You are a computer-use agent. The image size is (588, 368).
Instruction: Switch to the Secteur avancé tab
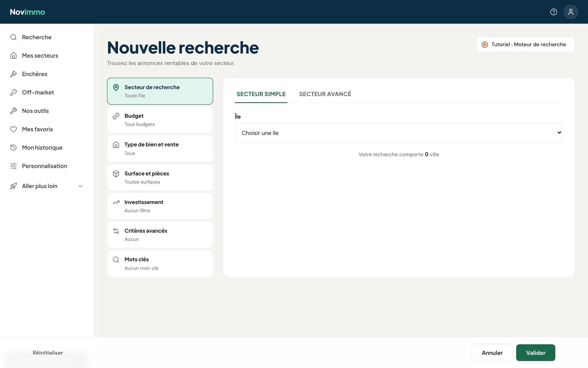pos(325,94)
